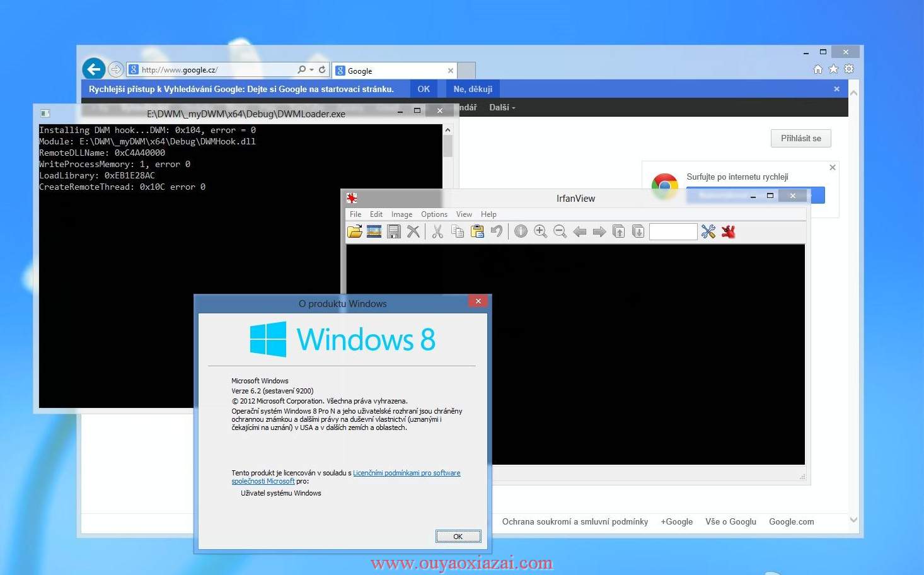Click OK in the O produktu Windows dialog
The width and height of the screenshot is (924, 575).
tap(458, 537)
